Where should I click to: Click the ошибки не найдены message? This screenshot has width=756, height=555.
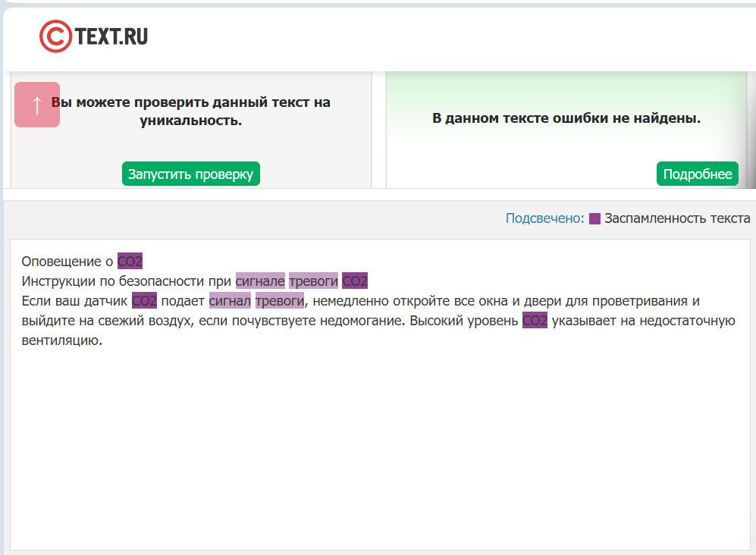coord(566,118)
